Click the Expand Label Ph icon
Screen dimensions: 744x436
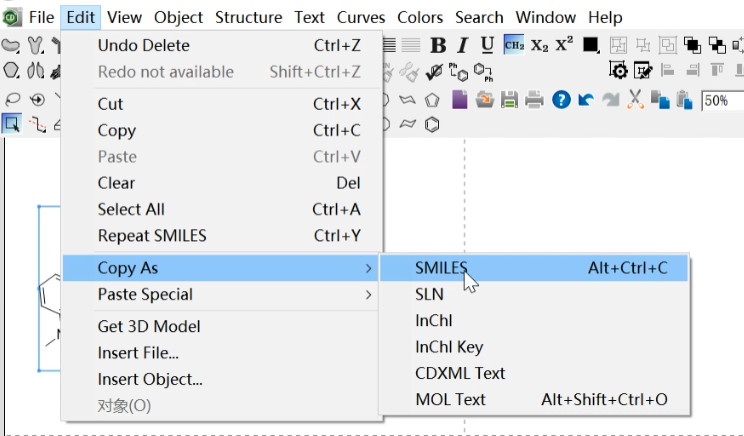click(458, 72)
